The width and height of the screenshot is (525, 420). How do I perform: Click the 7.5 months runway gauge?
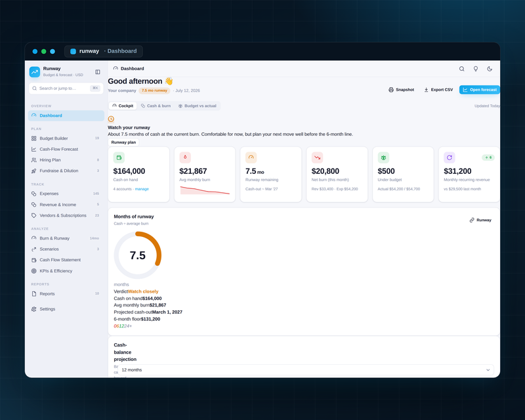click(138, 255)
